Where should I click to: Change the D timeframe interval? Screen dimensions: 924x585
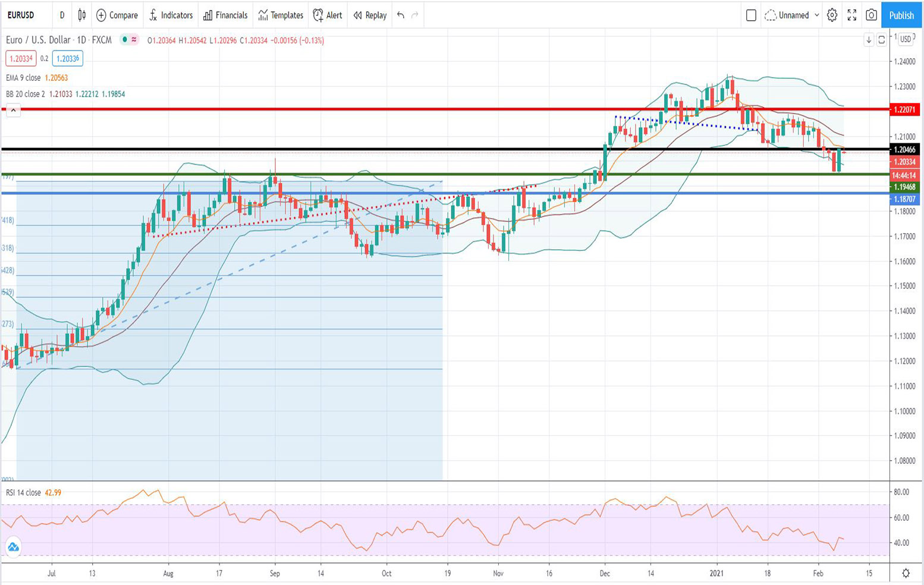click(x=62, y=15)
